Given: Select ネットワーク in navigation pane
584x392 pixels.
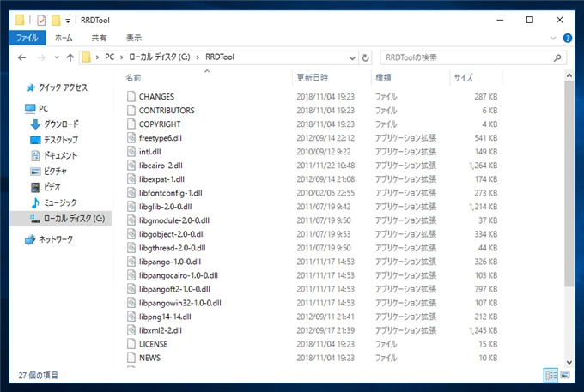Looking at the screenshot, I should click(x=49, y=239).
